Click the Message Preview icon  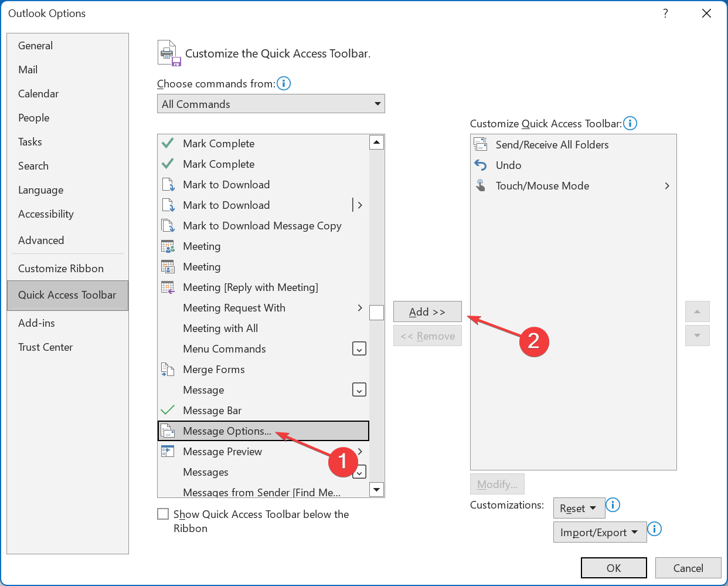[168, 451]
